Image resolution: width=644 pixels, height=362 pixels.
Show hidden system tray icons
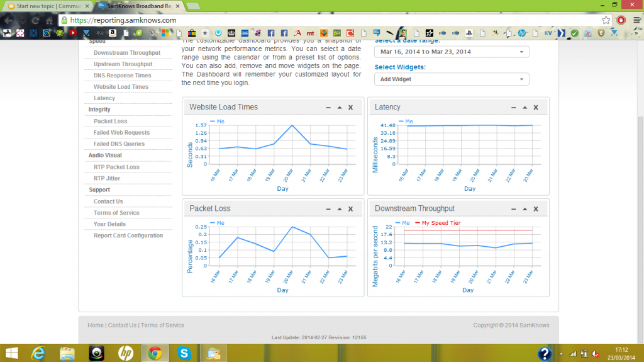click(x=561, y=353)
